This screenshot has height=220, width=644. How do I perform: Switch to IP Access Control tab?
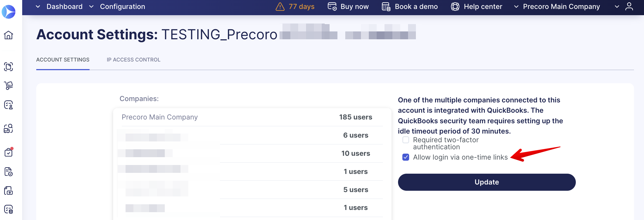pyautogui.click(x=133, y=60)
